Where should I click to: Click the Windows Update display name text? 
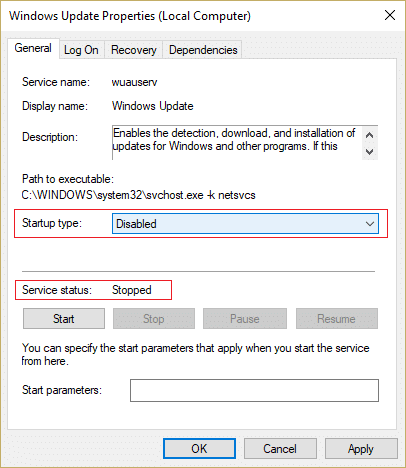pos(153,106)
